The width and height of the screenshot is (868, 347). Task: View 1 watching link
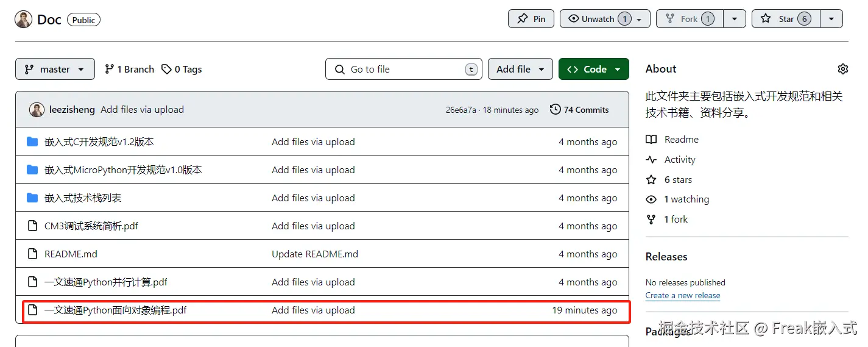tap(678, 199)
